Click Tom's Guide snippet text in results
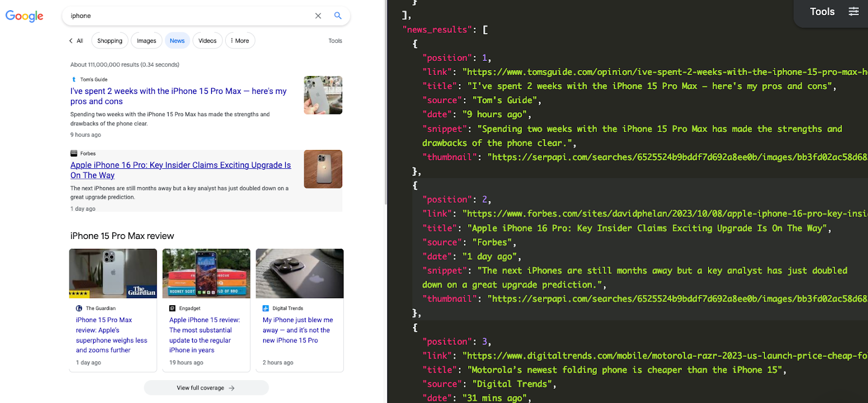The width and height of the screenshot is (868, 403). [170, 119]
